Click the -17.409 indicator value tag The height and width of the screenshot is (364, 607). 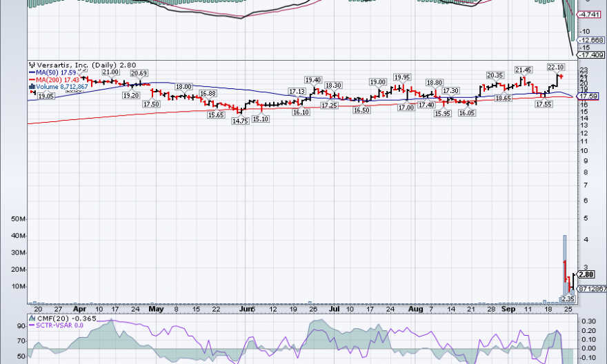tap(590, 54)
